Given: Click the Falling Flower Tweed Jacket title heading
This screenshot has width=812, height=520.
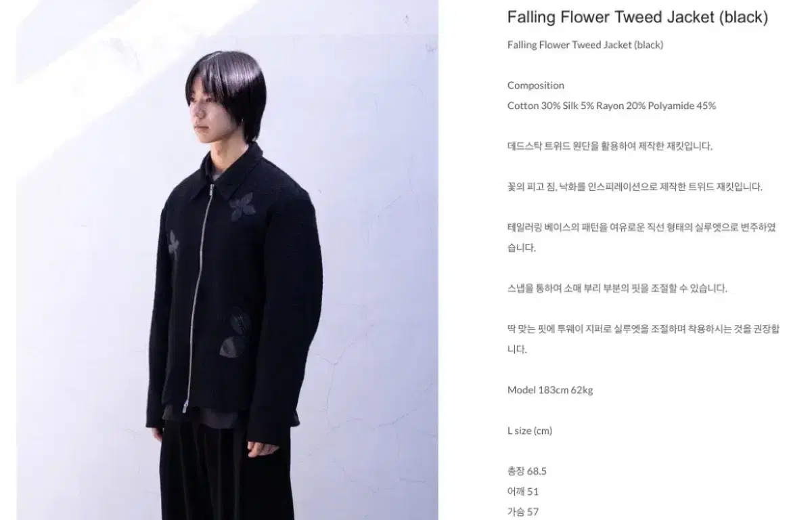Looking at the screenshot, I should 637,18.
